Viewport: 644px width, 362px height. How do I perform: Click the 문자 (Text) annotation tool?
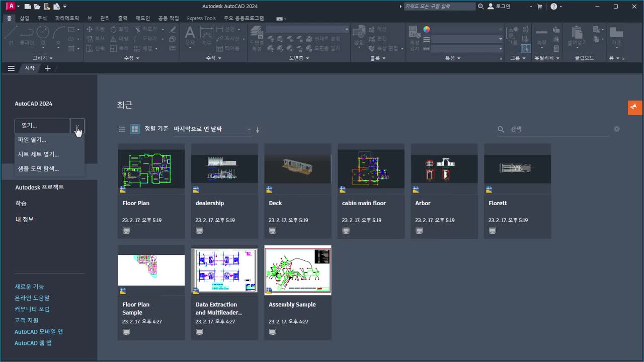(190, 35)
